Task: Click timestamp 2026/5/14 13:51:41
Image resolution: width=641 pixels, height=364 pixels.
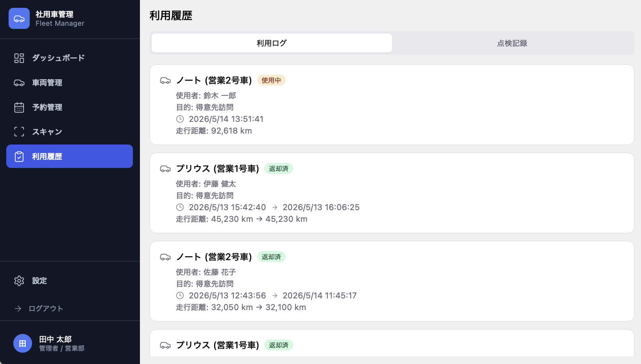Action: [x=226, y=119]
